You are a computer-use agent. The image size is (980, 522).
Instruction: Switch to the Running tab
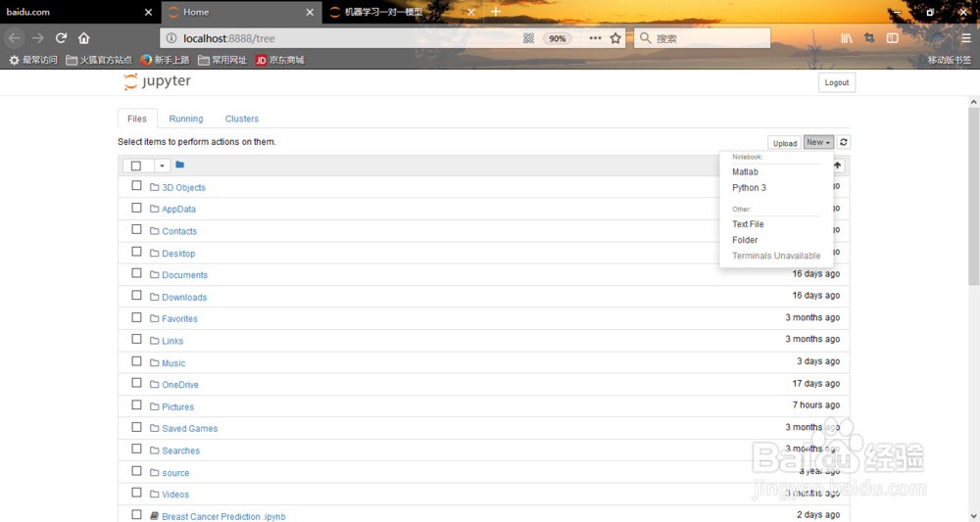point(185,119)
